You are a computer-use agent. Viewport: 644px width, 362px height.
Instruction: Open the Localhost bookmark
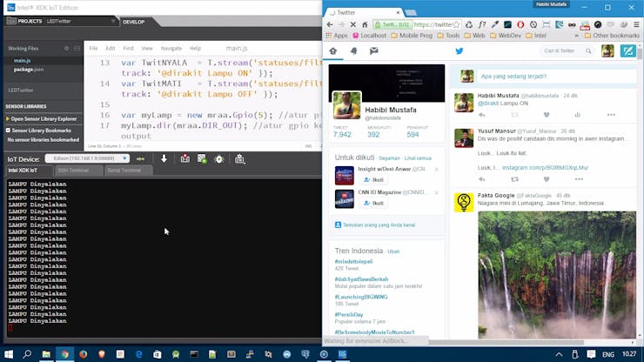[369, 36]
